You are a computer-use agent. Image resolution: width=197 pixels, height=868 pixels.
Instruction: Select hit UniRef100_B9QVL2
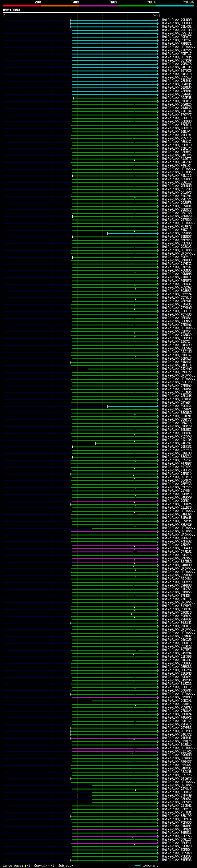point(176,257)
